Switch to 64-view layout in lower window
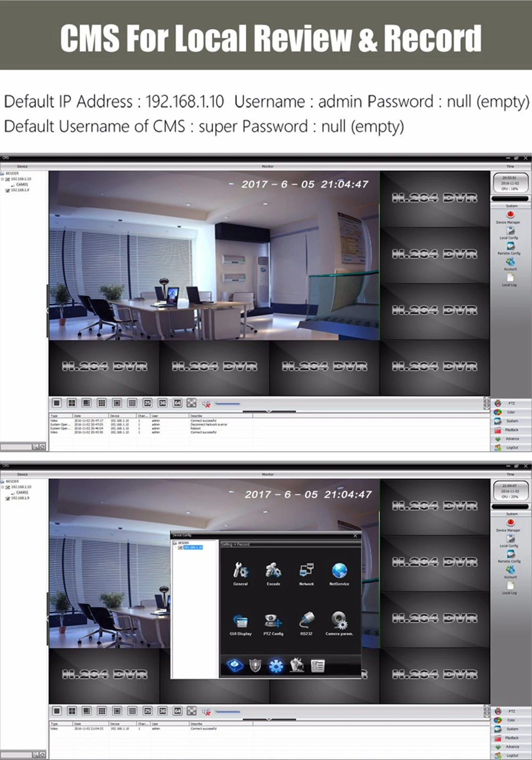Viewport: 532px width, 760px height. click(177, 711)
